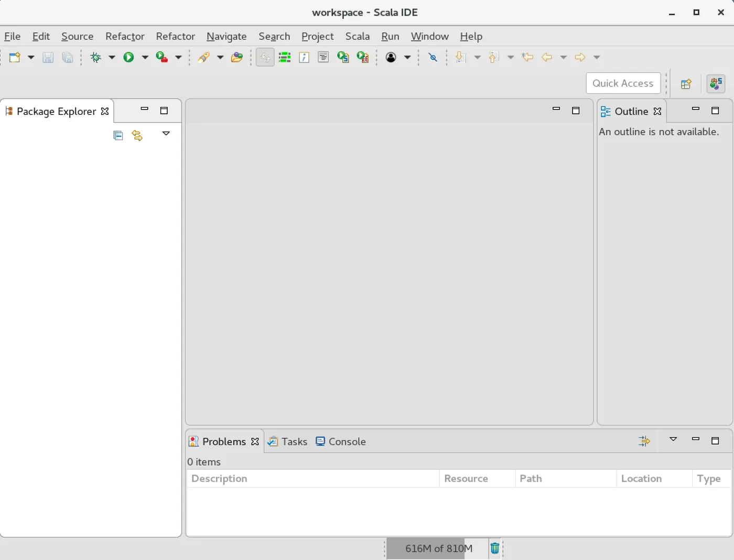
Task: Toggle Link with Editor in Package Explorer
Action: click(x=137, y=135)
